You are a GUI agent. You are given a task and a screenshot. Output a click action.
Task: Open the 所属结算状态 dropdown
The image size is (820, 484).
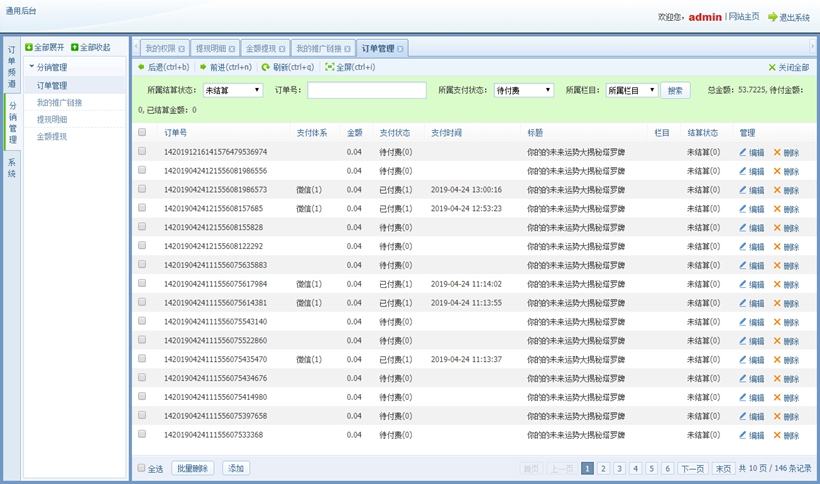click(233, 90)
